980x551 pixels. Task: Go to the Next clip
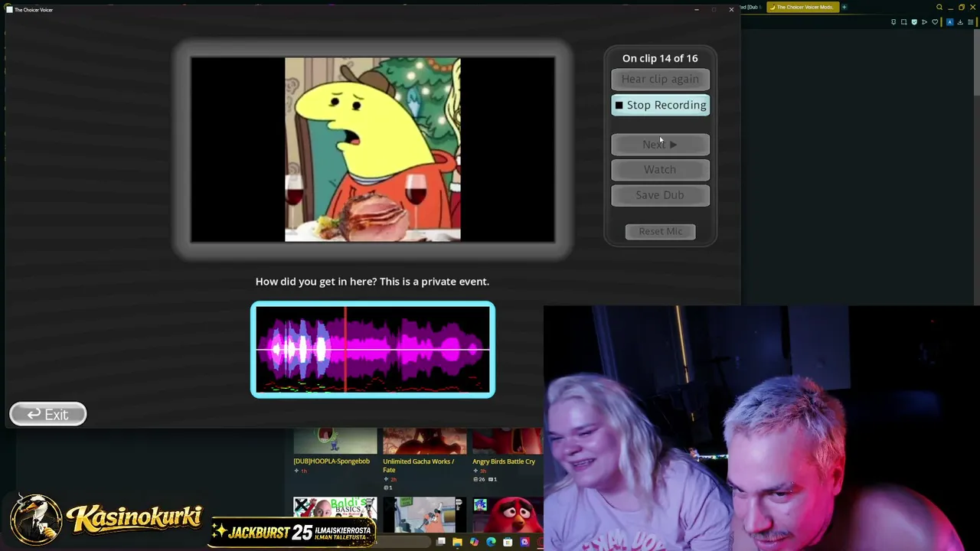point(660,144)
